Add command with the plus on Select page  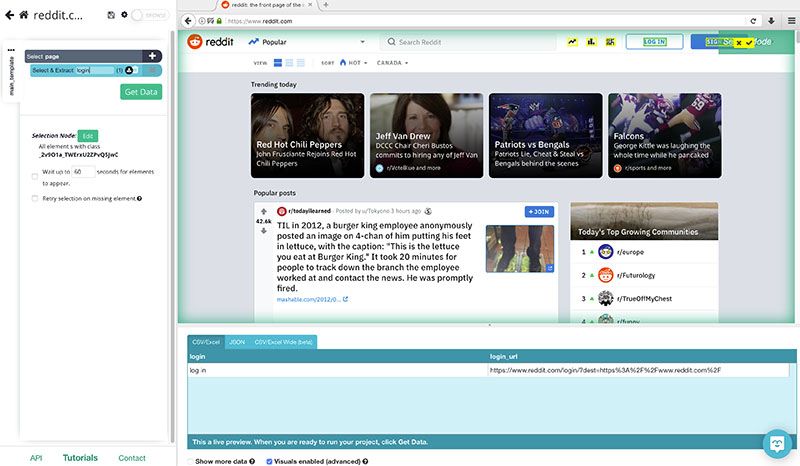152,56
